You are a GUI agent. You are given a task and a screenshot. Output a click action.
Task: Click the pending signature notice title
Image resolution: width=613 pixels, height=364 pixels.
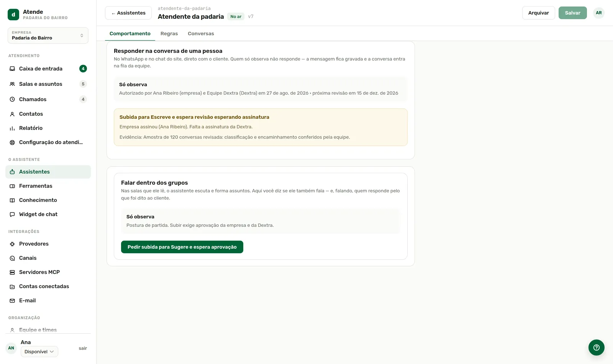point(194,117)
